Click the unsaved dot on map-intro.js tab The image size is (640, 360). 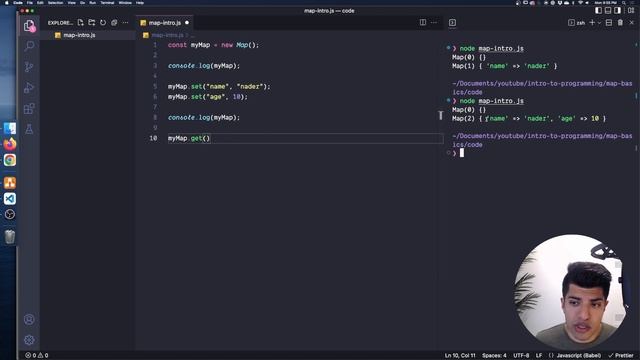click(187, 23)
